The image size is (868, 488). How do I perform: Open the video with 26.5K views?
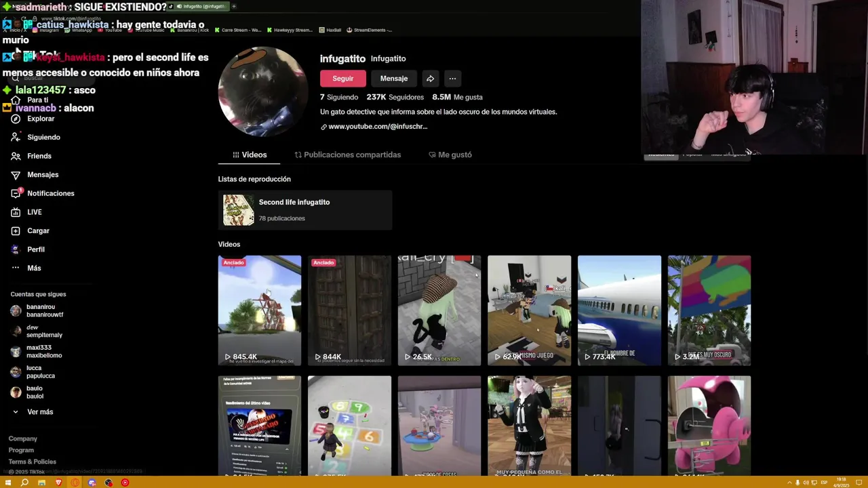(x=439, y=310)
